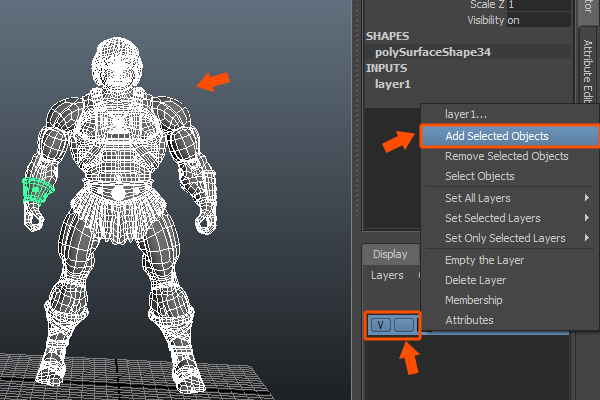Click the green selected wrist mesh in the viewport
600x400 pixels.
pyautogui.click(x=38, y=190)
